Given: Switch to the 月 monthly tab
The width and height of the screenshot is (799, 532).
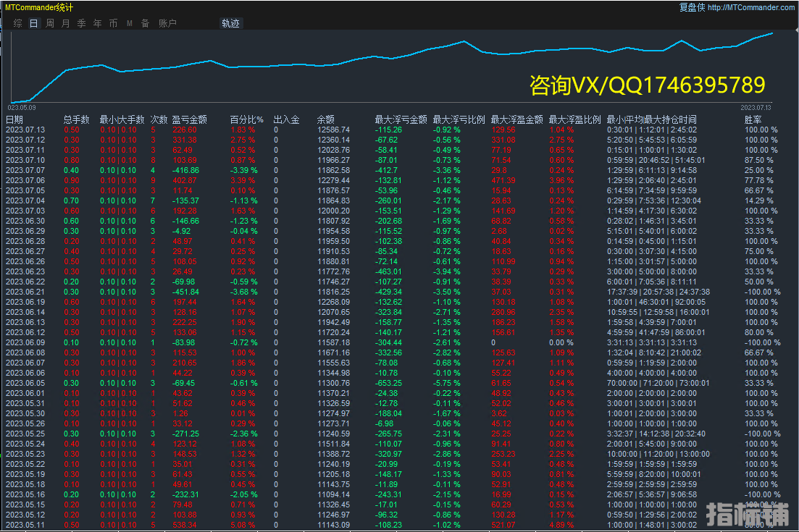Looking at the screenshot, I should pos(66,23).
